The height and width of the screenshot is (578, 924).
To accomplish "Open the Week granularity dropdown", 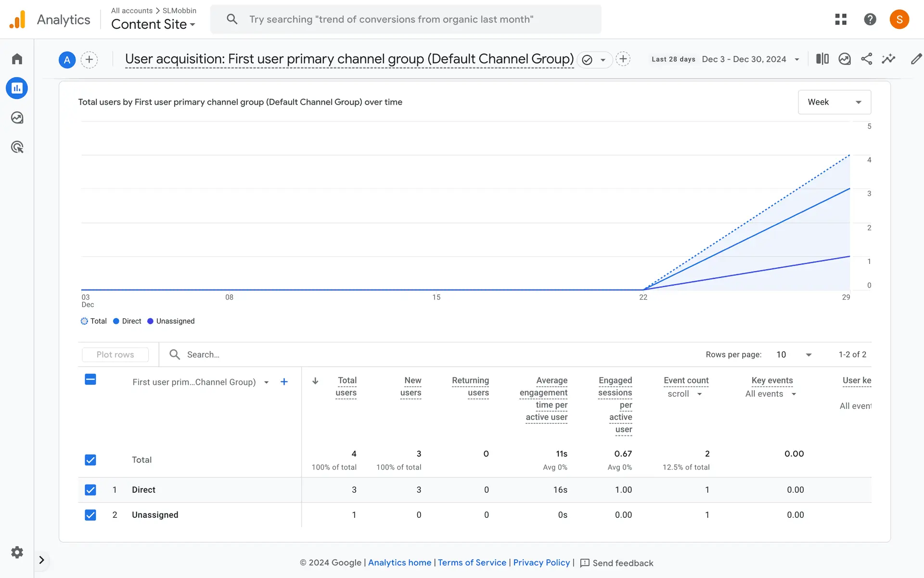I will pyautogui.click(x=834, y=102).
